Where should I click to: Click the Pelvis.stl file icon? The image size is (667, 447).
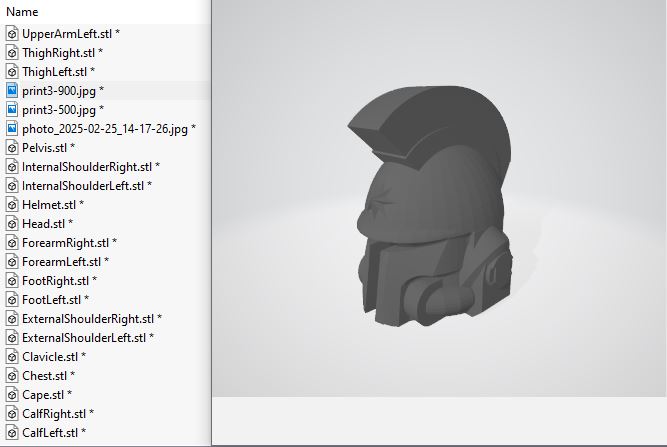tap(12, 148)
